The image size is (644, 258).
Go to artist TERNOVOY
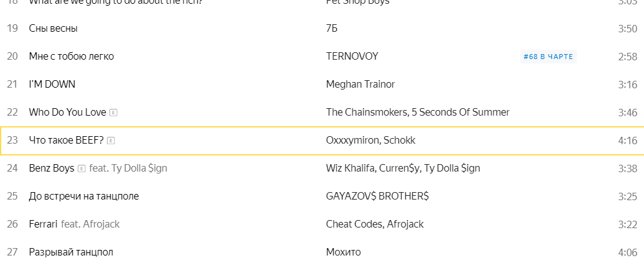(x=352, y=57)
